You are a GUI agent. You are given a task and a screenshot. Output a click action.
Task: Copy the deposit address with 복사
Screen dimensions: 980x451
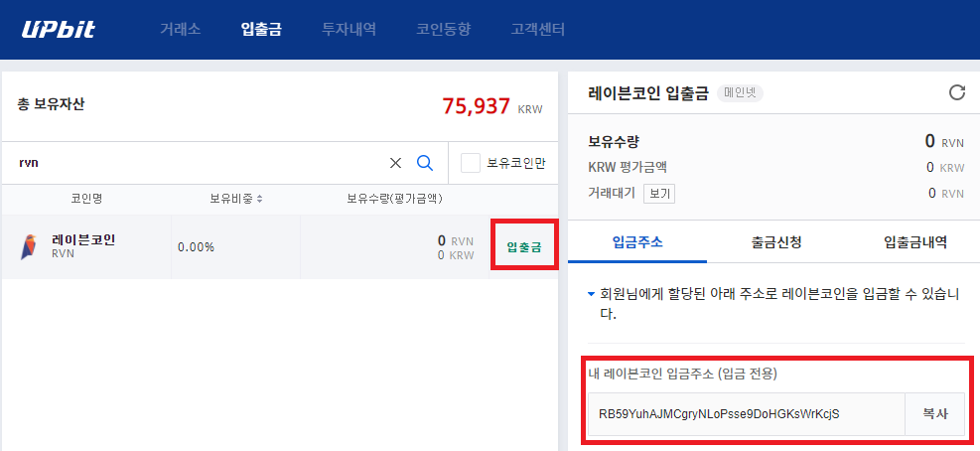[x=935, y=414]
